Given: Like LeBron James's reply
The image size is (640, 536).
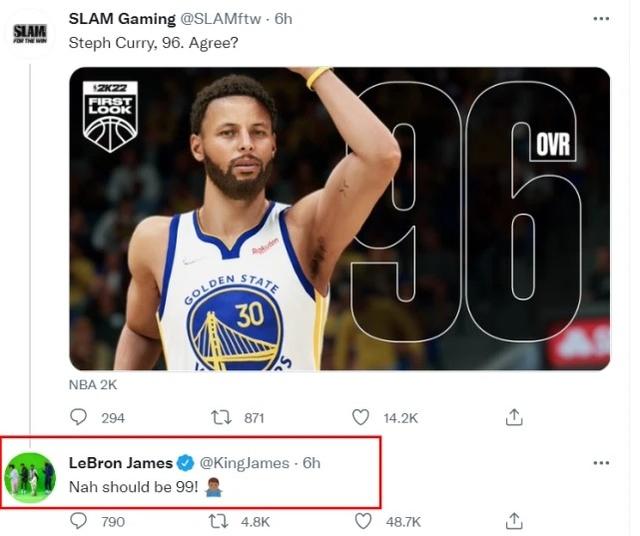Looking at the screenshot, I should pos(364,521).
